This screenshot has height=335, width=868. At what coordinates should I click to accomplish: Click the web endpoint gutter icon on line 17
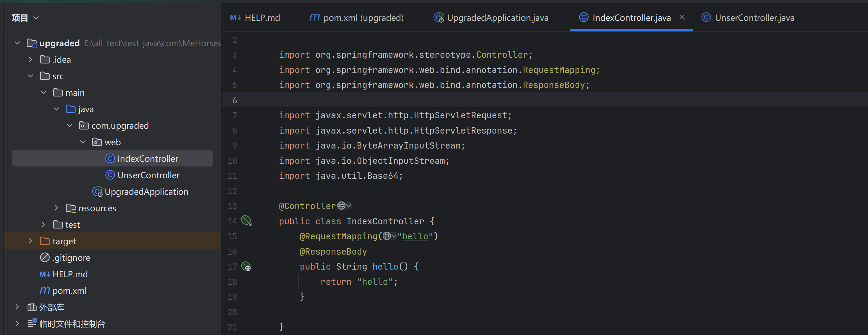246,267
